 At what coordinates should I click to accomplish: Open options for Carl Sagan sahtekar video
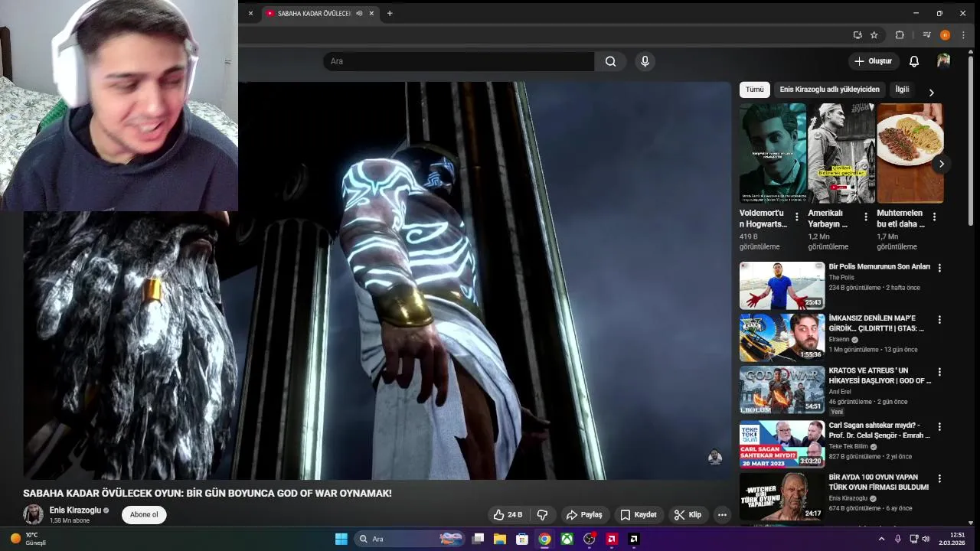939,426
